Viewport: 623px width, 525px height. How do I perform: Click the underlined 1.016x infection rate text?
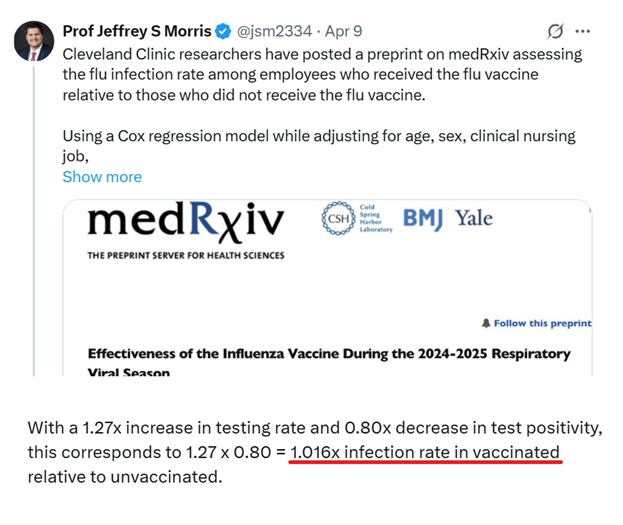(425, 452)
